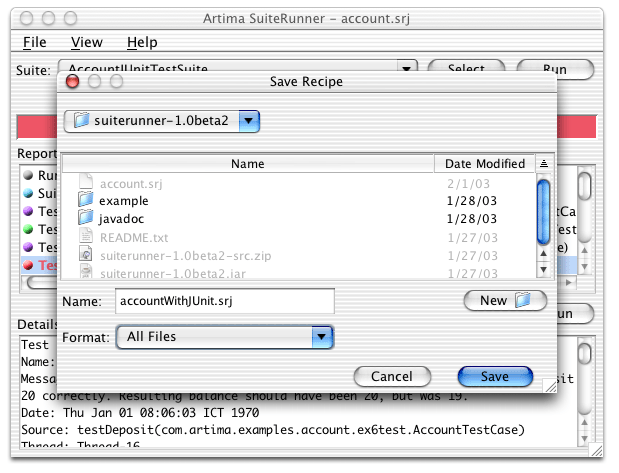
Task: Open the All Files format dropdown
Action: click(322, 337)
